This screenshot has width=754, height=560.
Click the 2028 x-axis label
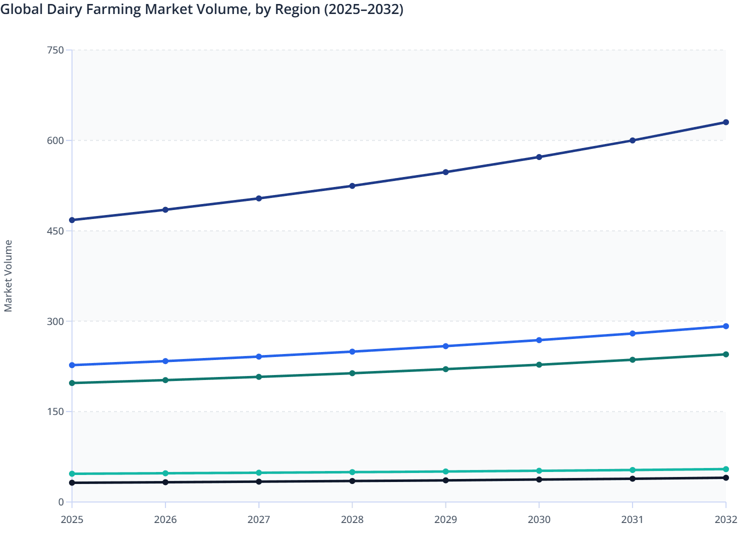pos(352,520)
